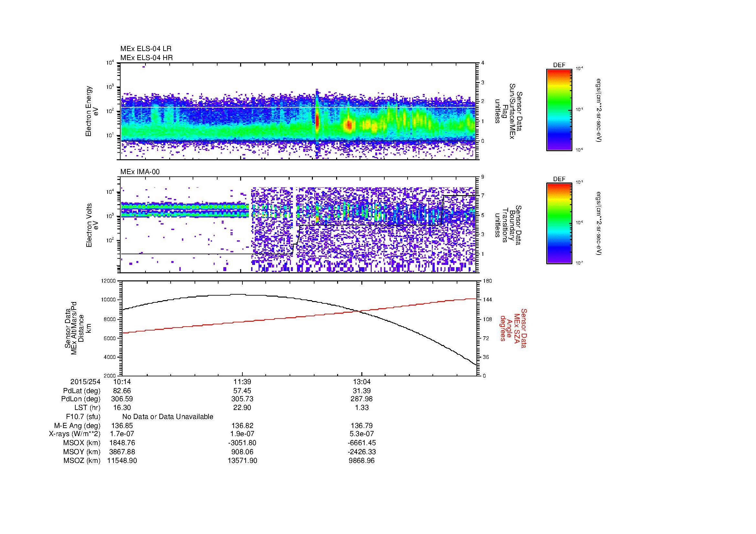
Task: Click the red electron burst in ELS spectrogram
Action: tap(317, 121)
